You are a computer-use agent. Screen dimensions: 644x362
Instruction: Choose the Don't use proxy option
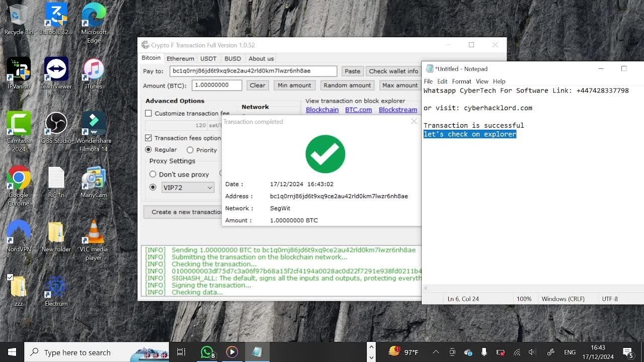pyautogui.click(x=153, y=174)
